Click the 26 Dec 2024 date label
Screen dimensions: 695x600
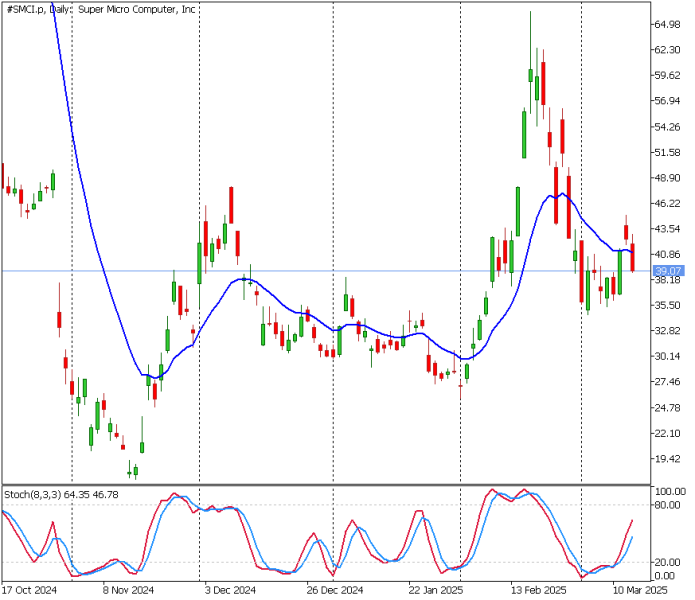(x=335, y=590)
